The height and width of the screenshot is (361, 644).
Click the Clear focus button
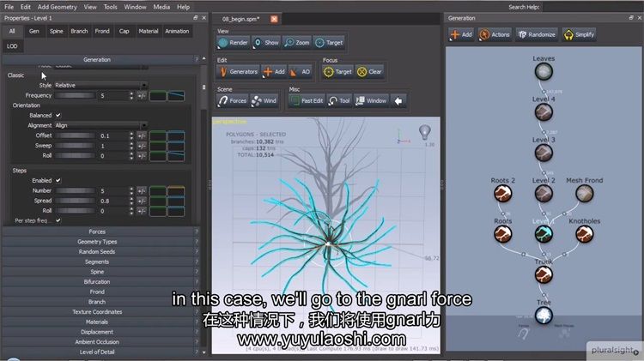point(369,72)
